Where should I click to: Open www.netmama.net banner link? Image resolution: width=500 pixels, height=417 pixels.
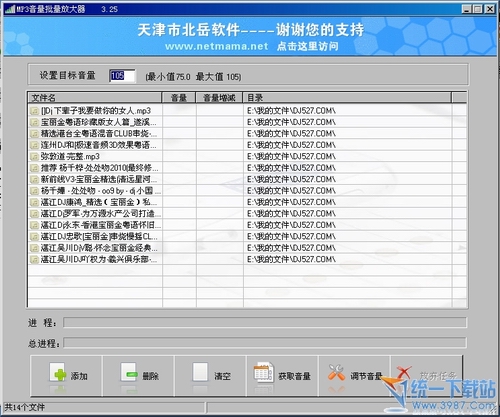216,46
